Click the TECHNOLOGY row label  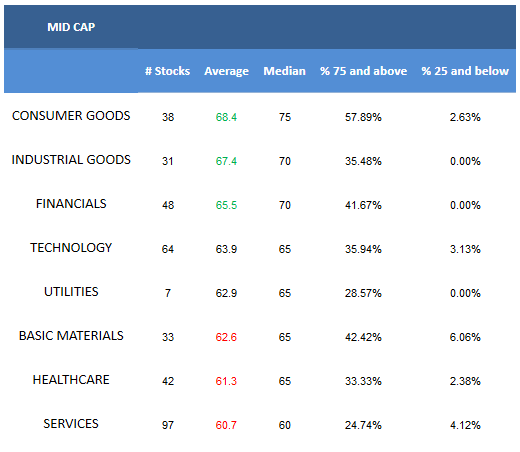pyautogui.click(x=71, y=248)
